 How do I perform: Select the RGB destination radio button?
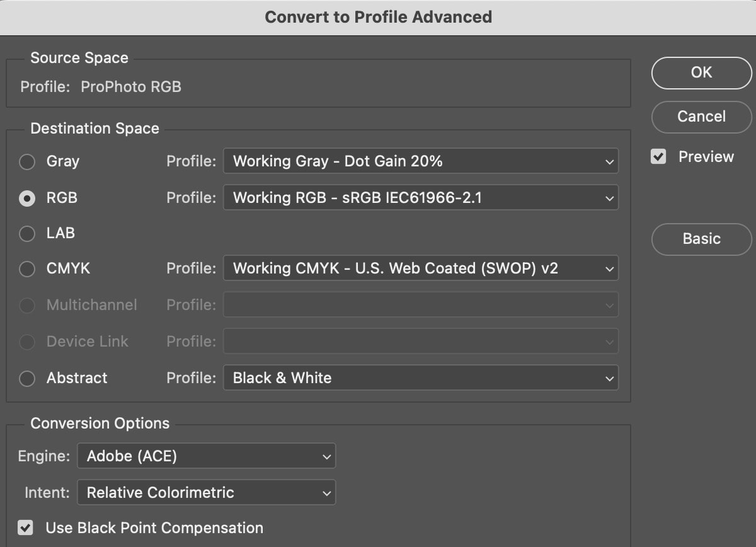tap(27, 199)
